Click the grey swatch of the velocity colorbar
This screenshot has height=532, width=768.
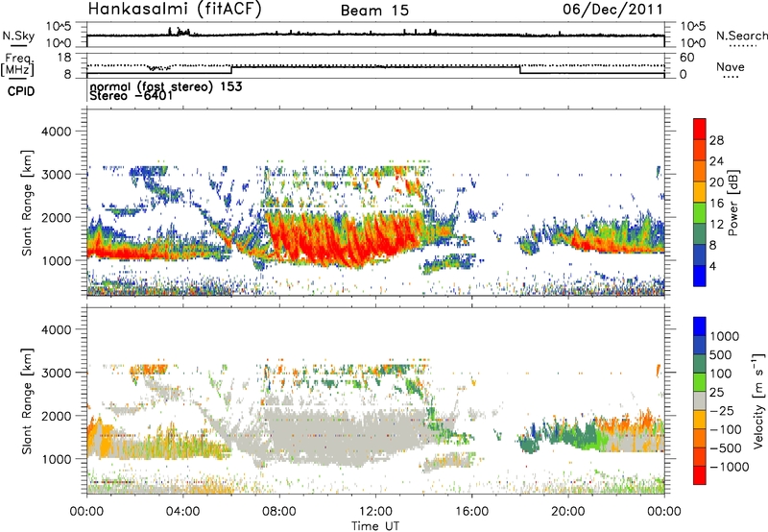[x=700, y=401]
